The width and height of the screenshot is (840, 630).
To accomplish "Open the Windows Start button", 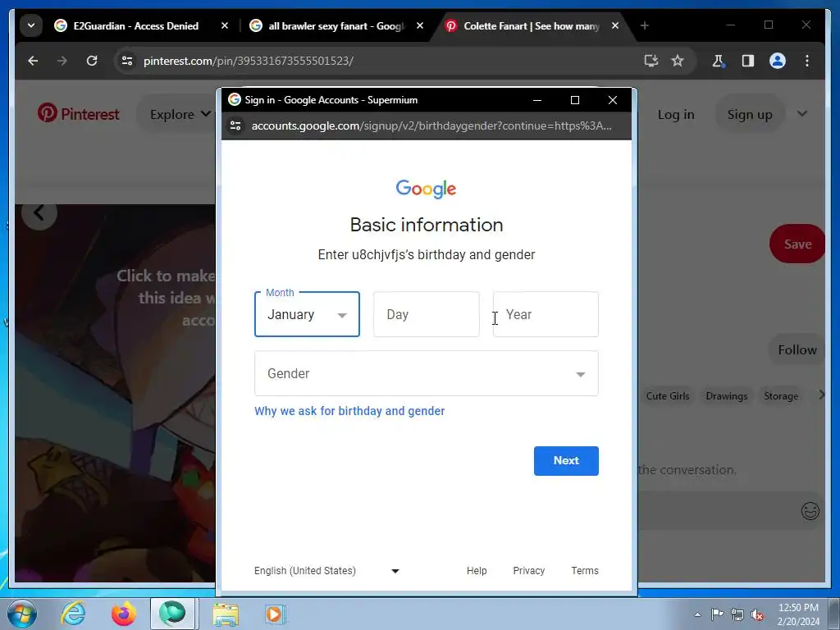I will click(x=22, y=614).
